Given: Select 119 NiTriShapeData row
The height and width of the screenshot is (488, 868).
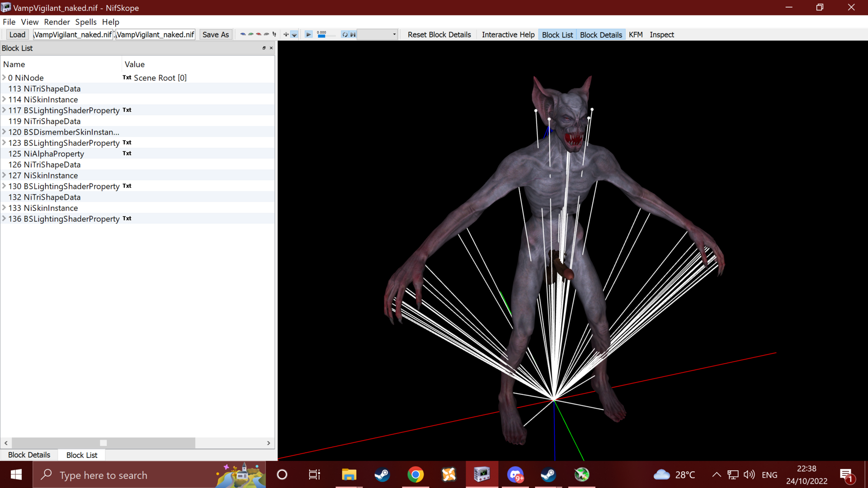Looking at the screenshot, I should 137,121.
